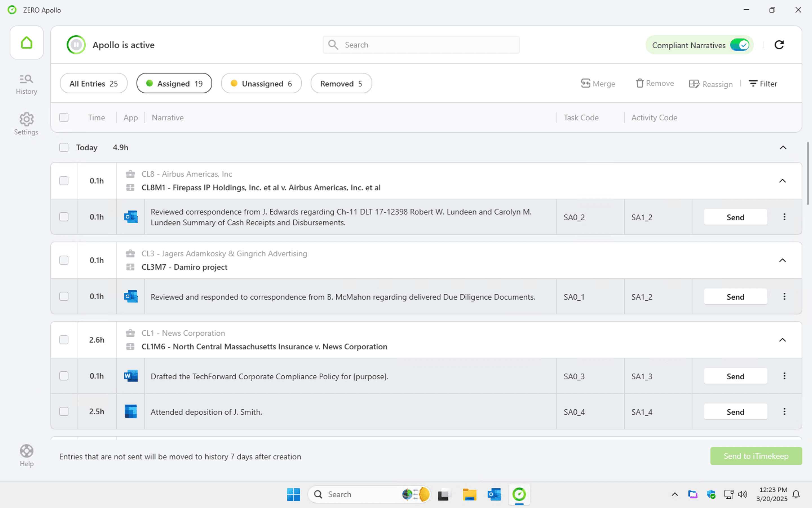Open more options for deposition entry

point(784,411)
